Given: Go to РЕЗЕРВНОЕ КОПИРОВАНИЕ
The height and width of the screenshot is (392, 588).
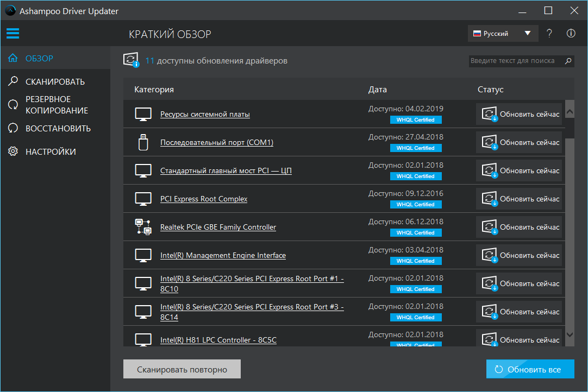Looking at the screenshot, I should (x=55, y=105).
